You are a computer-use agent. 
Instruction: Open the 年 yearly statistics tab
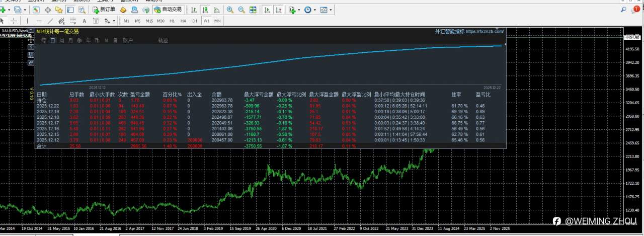click(x=88, y=40)
